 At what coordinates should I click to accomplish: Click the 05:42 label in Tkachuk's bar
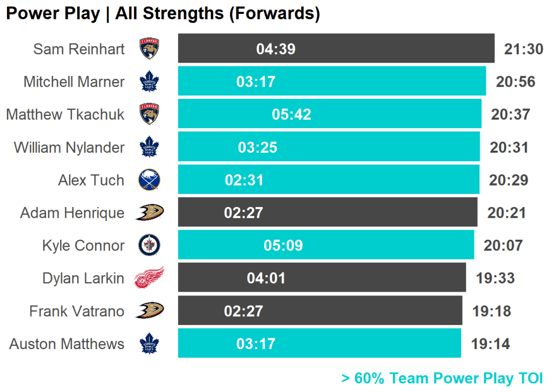[291, 114]
